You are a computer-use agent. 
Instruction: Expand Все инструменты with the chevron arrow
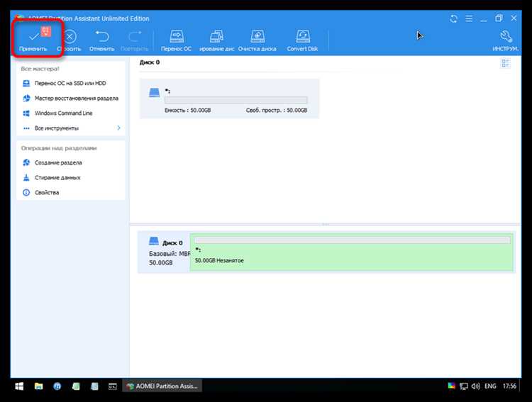[x=118, y=128]
